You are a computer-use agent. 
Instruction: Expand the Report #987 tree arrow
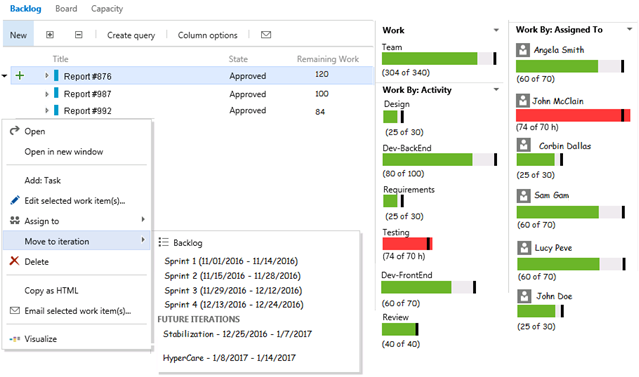(46, 94)
